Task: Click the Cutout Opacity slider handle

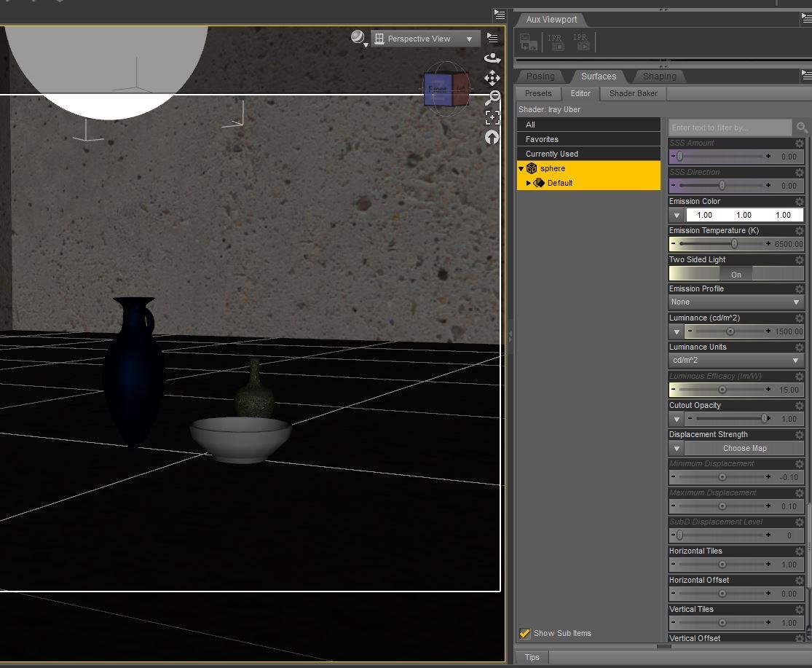Action: pyautogui.click(x=765, y=418)
